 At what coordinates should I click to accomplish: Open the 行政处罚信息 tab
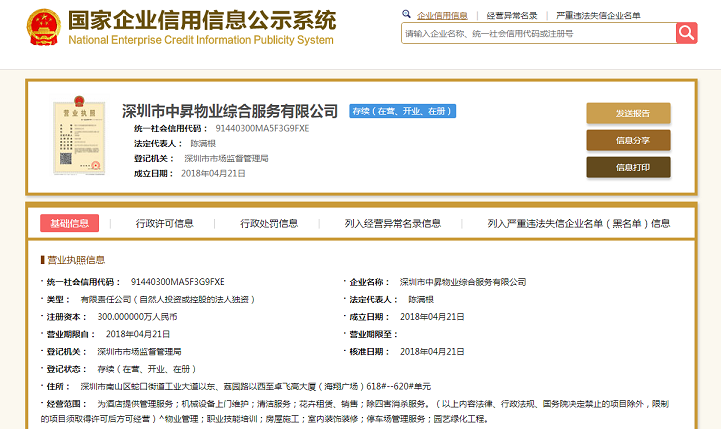click(269, 224)
